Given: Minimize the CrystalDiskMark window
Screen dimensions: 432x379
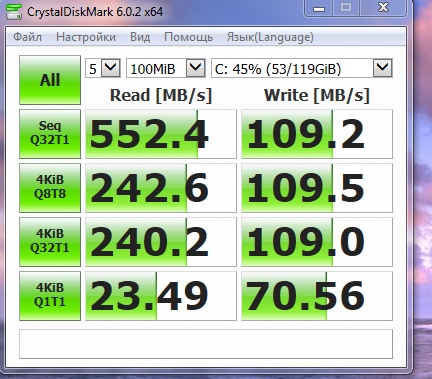Looking at the screenshot, I should tap(319, 8).
